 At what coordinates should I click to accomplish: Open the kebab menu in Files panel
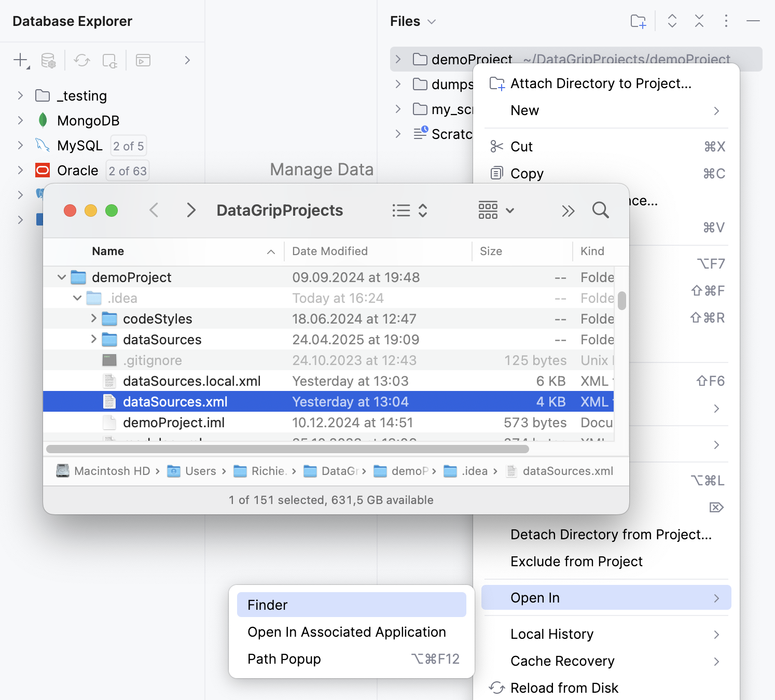pos(726,21)
